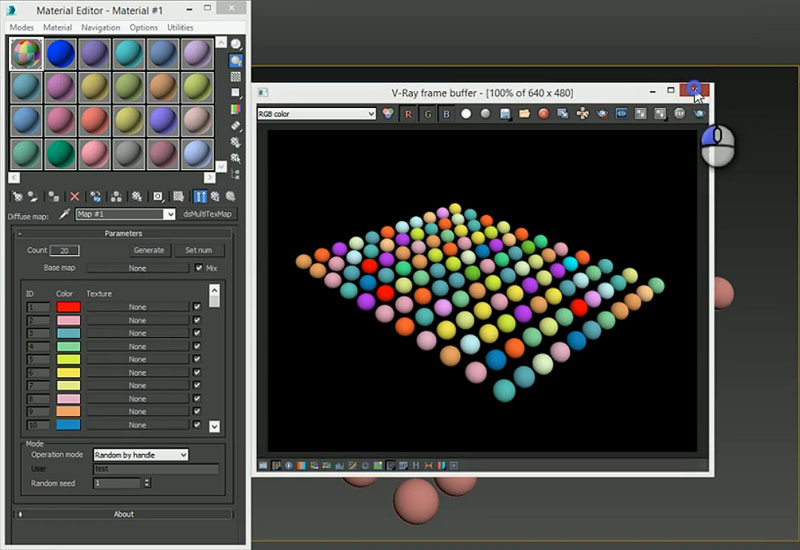Expand the About rollout

pos(123,514)
